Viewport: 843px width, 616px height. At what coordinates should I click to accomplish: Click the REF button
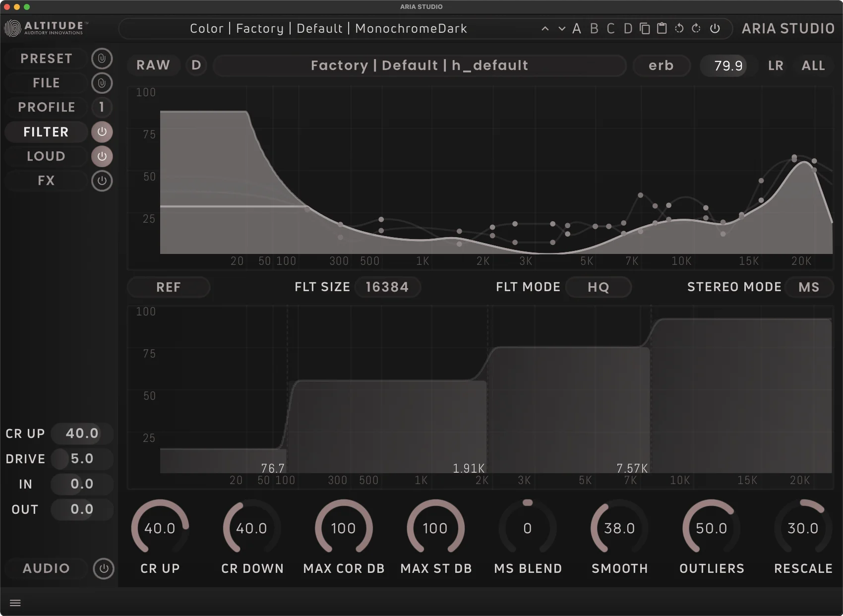(168, 287)
